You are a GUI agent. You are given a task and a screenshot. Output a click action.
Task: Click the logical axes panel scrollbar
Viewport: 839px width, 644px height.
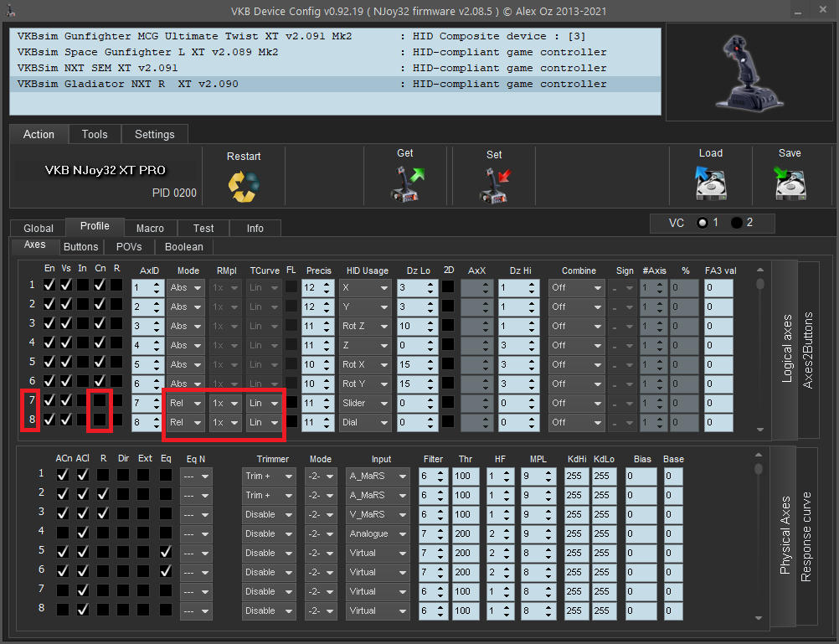pos(759,352)
